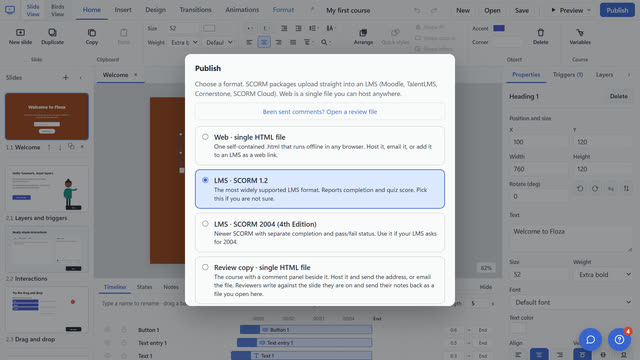This screenshot has width=640, height=360.
Task: Click the Arrange icon
Action: pyautogui.click(x=363, y=33)
